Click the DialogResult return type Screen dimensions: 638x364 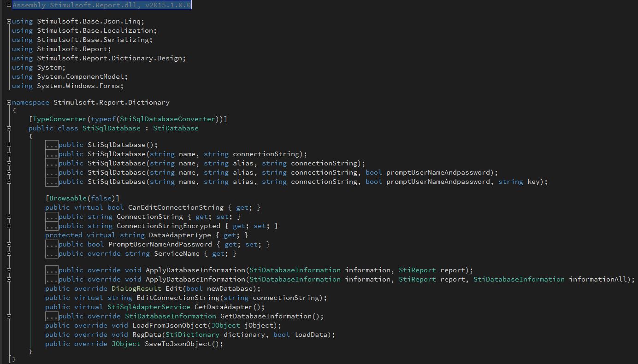pyautogui.click(x=136, y=288)
